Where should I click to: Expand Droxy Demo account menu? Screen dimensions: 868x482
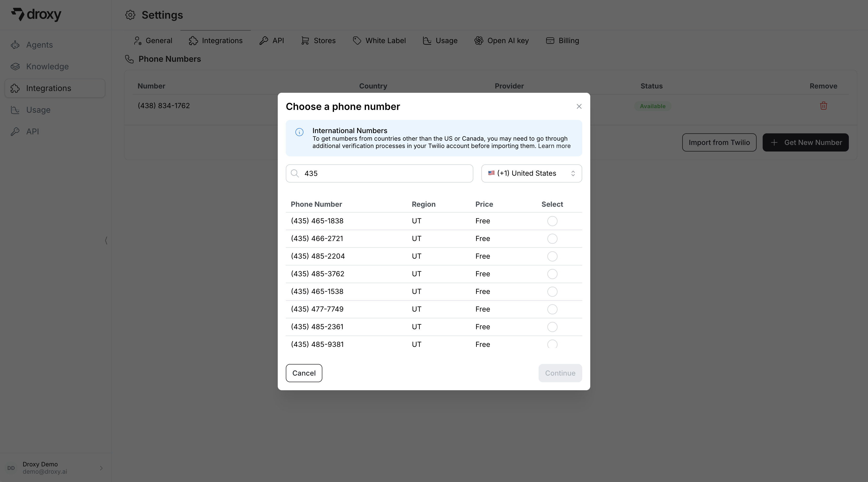click(101, 468)
